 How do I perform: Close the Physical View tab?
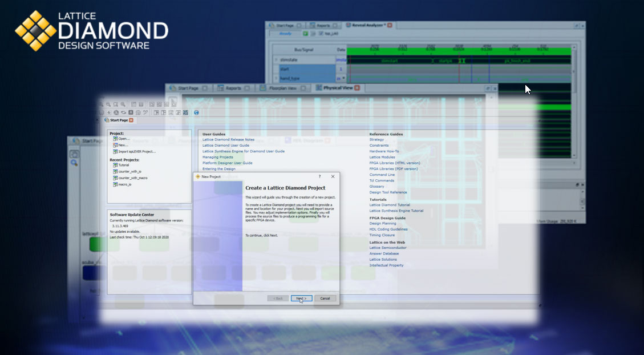point(357,88)
